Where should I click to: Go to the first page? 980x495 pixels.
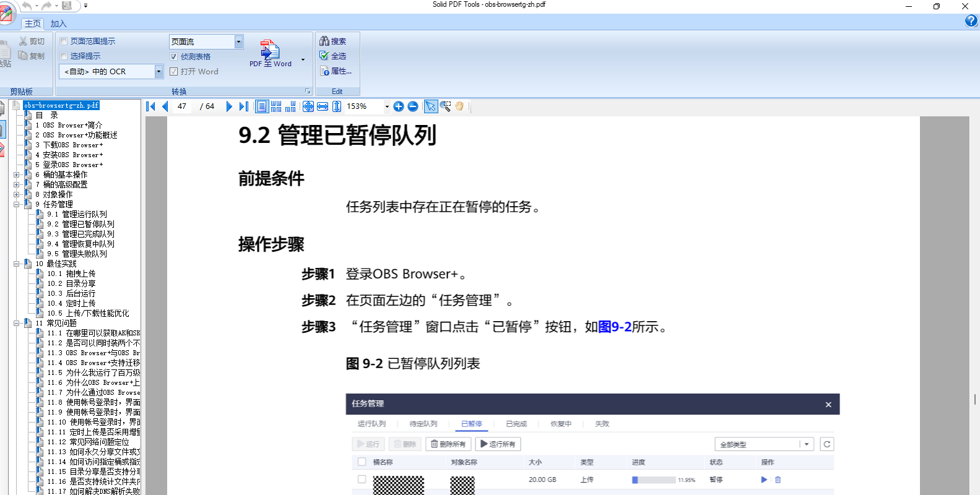click(150, 106)
